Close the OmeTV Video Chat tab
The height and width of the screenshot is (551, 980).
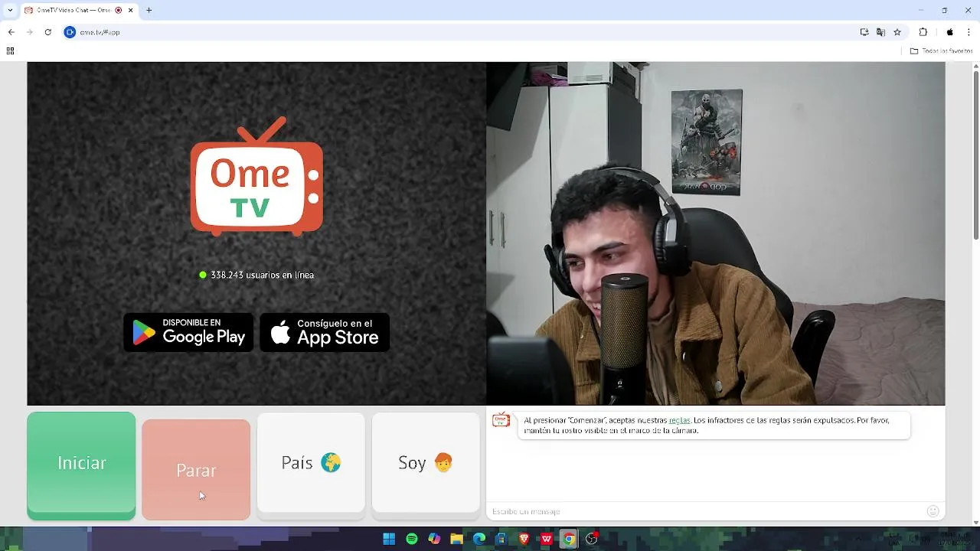[131, 11]
